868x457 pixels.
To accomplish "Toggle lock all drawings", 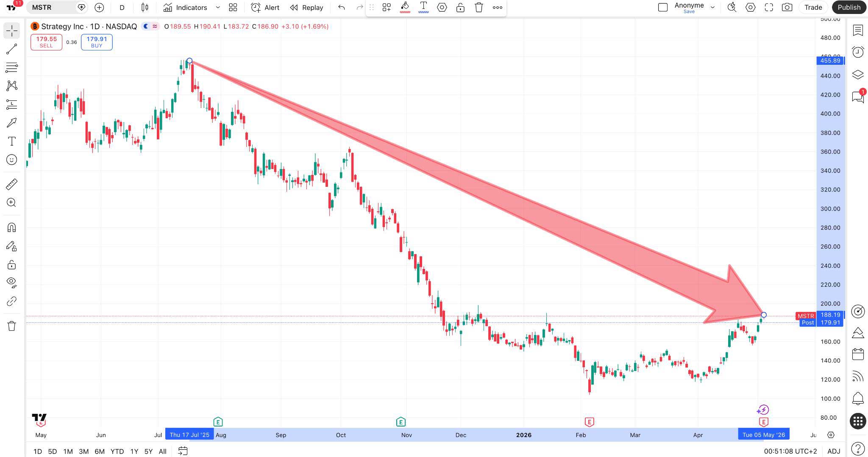I will 12,265.
